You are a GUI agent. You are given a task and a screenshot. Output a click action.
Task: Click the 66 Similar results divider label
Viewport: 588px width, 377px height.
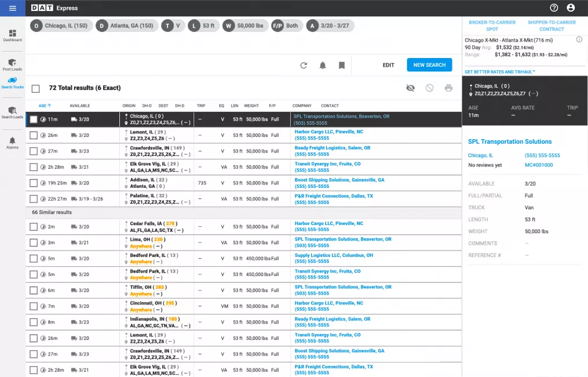point(52,212)
